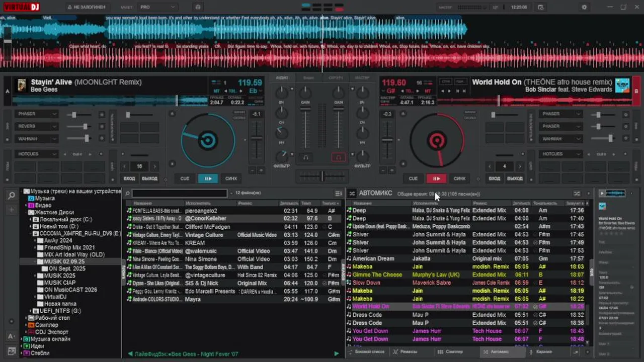Toggle headphone cue on the left mixer channel

point(305,157)
